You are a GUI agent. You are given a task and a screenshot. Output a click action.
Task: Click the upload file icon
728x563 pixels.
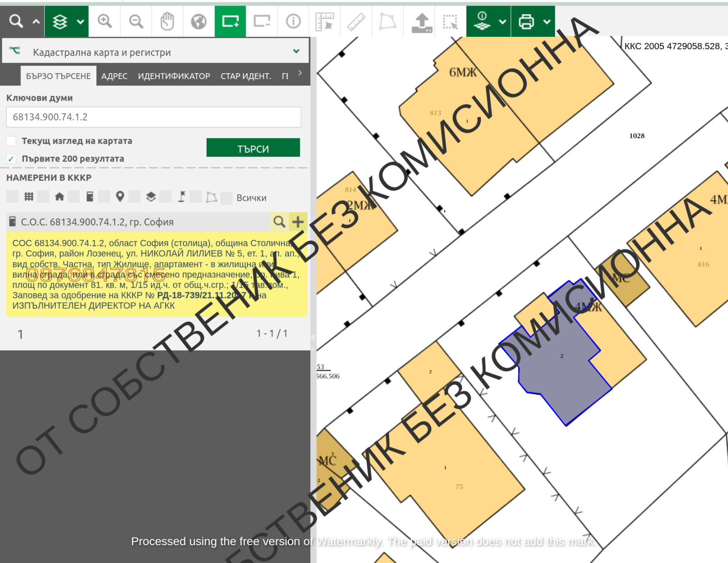[x=422, y=22]
